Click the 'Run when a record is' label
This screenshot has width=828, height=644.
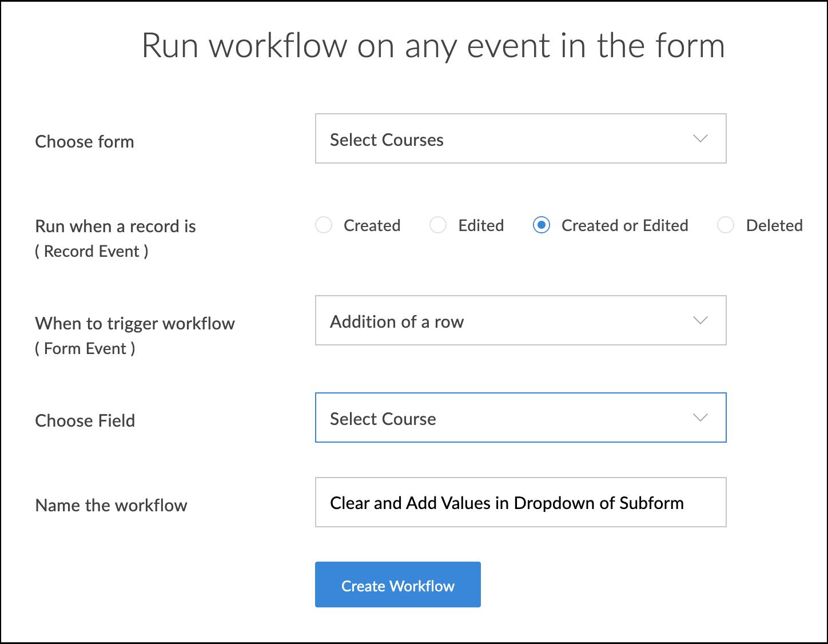coord(116,226)
